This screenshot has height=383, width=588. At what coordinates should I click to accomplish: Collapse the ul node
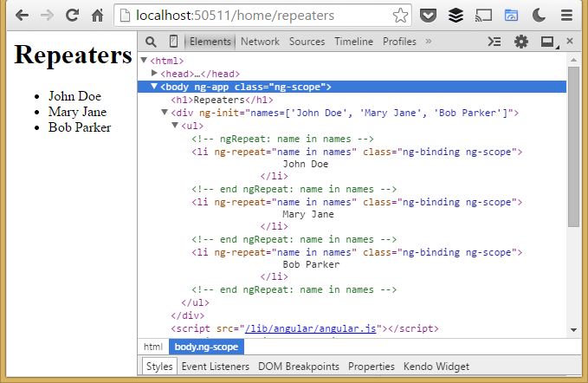pos(175,125)
